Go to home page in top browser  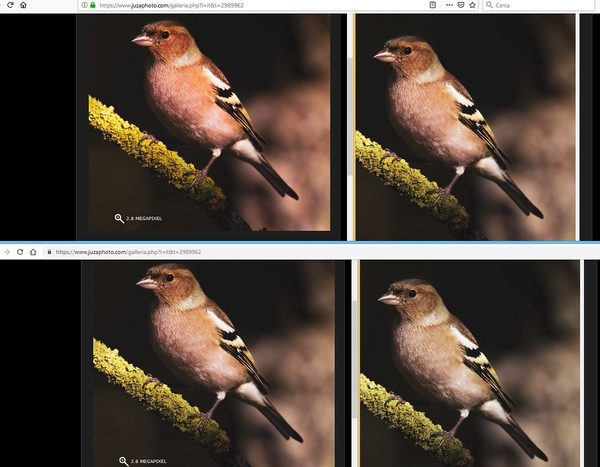tap(23, 5)
